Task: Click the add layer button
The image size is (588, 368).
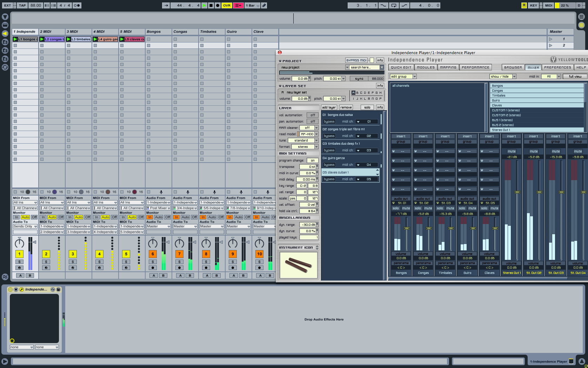Action: click(x=329, y=107)
